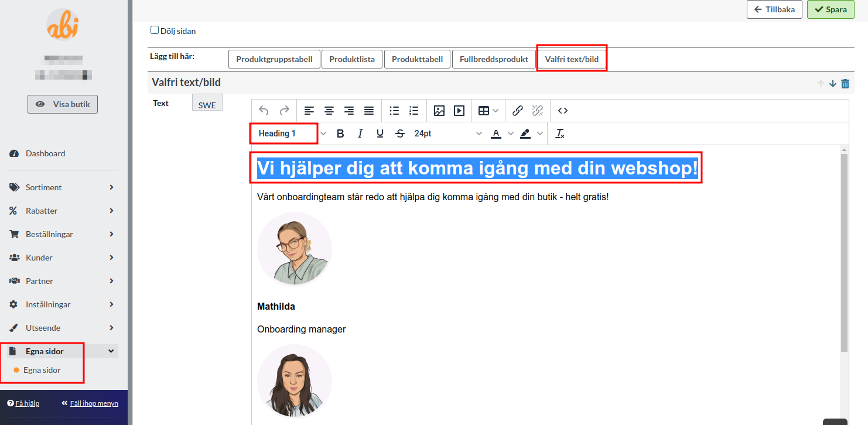
Task: Toggle the Dölj sidan checkbox
Action: (155, 30)
